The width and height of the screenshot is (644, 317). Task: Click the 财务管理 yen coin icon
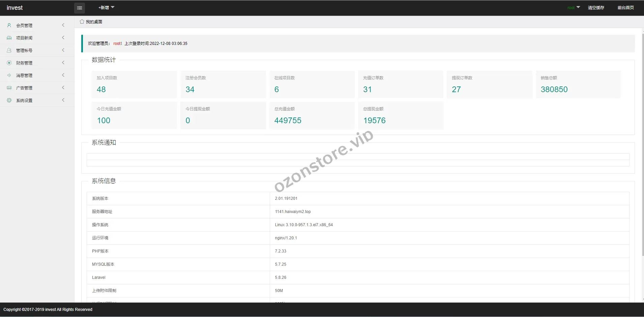click(9, 63)
